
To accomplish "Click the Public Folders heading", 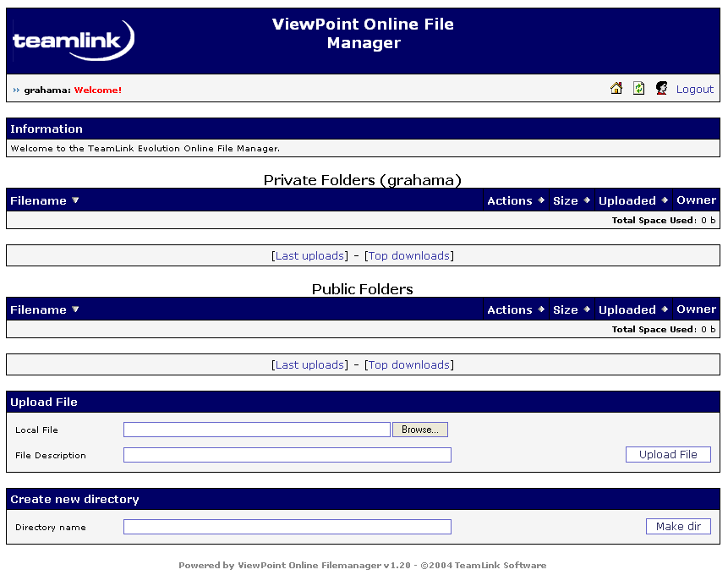I will click(362, 289).
